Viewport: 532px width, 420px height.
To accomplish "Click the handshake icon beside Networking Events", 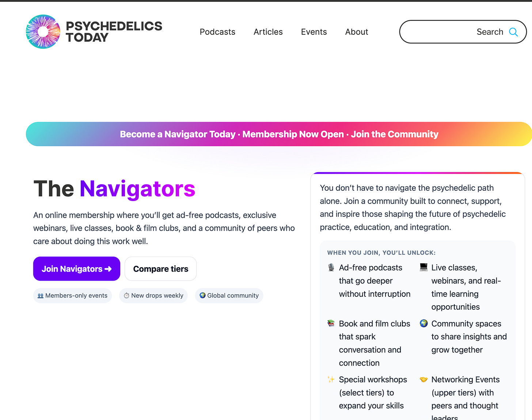I will click(423, 379).
